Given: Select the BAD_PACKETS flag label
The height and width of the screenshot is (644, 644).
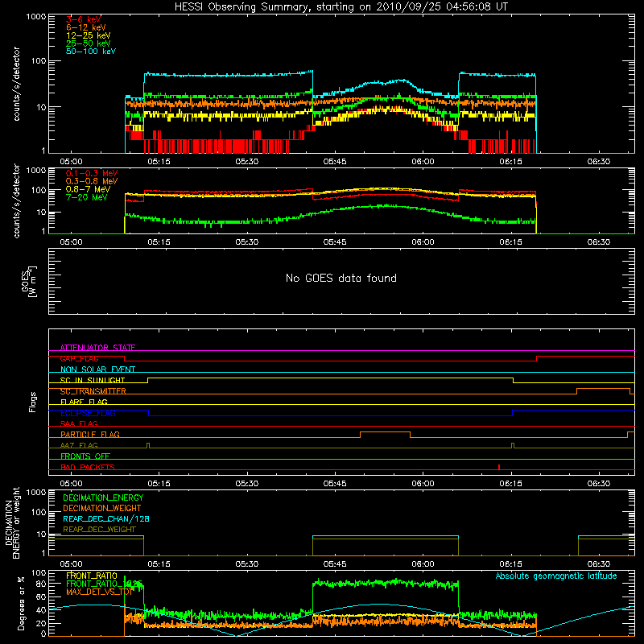Looking at the screenshot, I should click(88, 467).
